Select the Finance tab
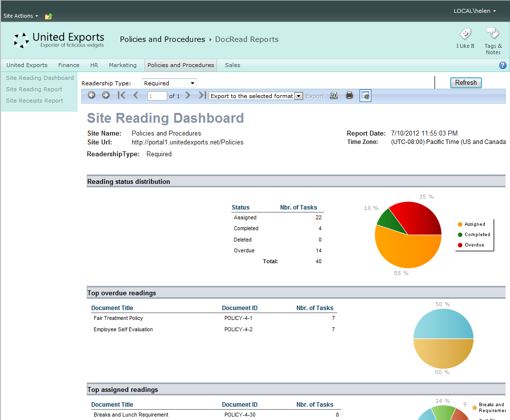 click(x=69, y=65)
